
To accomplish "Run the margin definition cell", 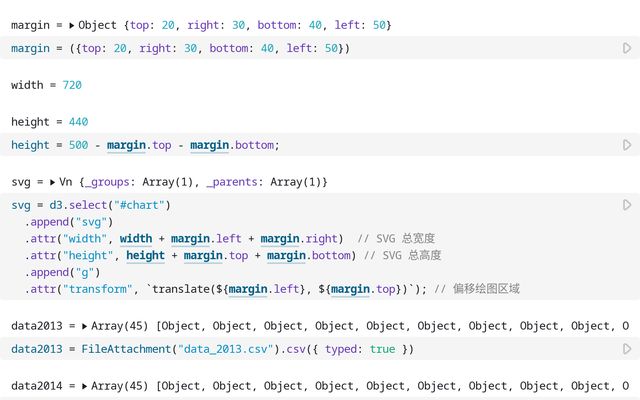I will (x=627, y=48).
